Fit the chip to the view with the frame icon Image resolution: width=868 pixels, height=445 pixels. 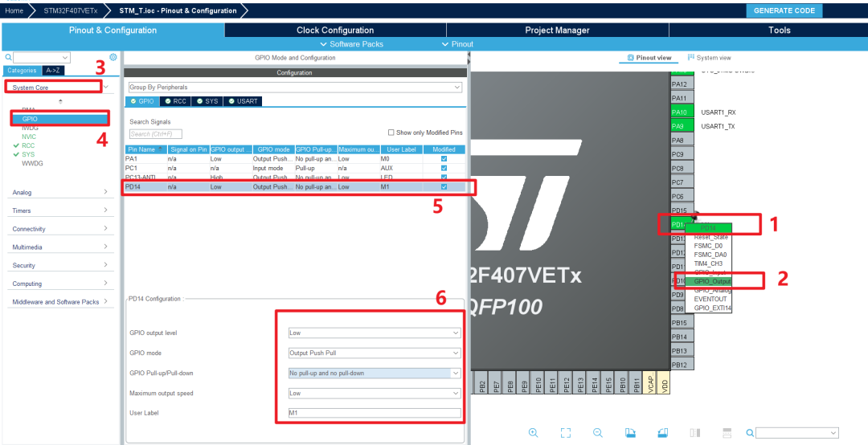click(x=565, y=433)
